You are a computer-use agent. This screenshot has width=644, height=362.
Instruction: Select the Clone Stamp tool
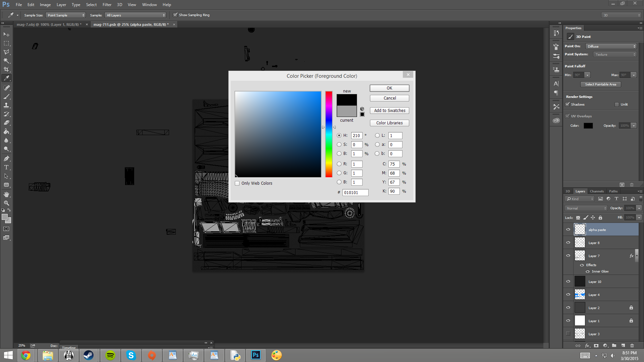(x=6, y=105)
